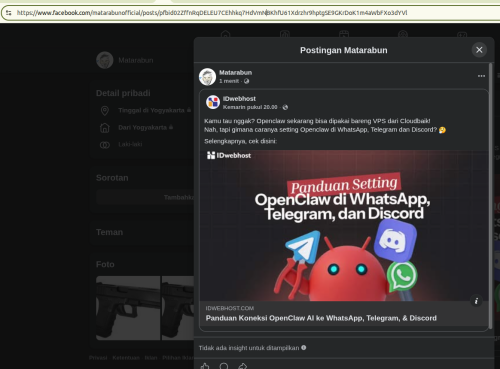Click 'Tinggal di Yogyakarta' in the profile details
The width and height of the screenshot is (500, 369).
[x=151, y=110]
